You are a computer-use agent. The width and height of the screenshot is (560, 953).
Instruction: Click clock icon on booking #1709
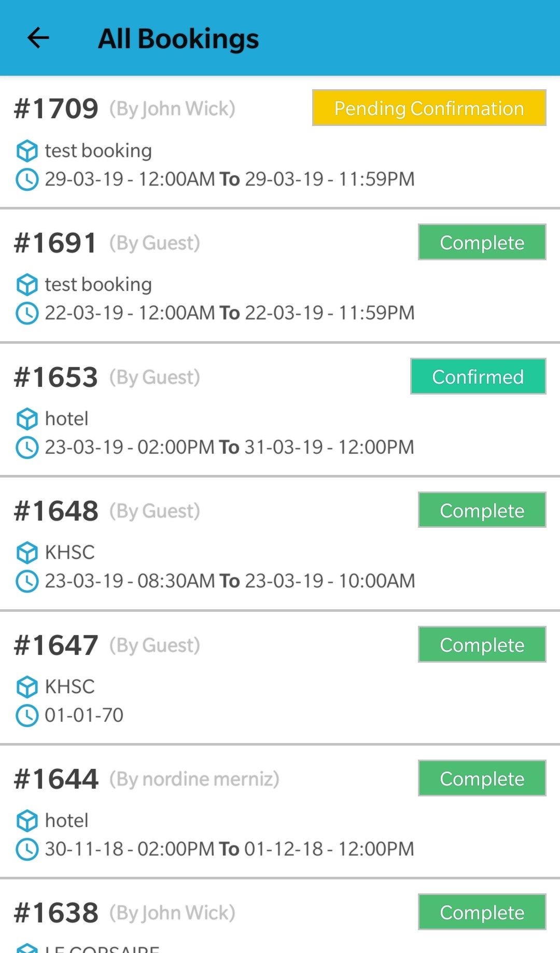point(27,179)
